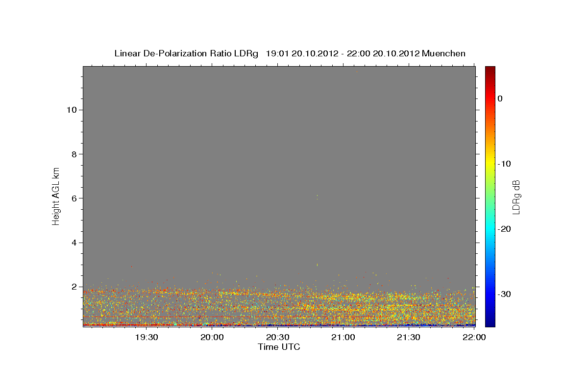Click the colorbar value -10 label

(x=505, y=164)
